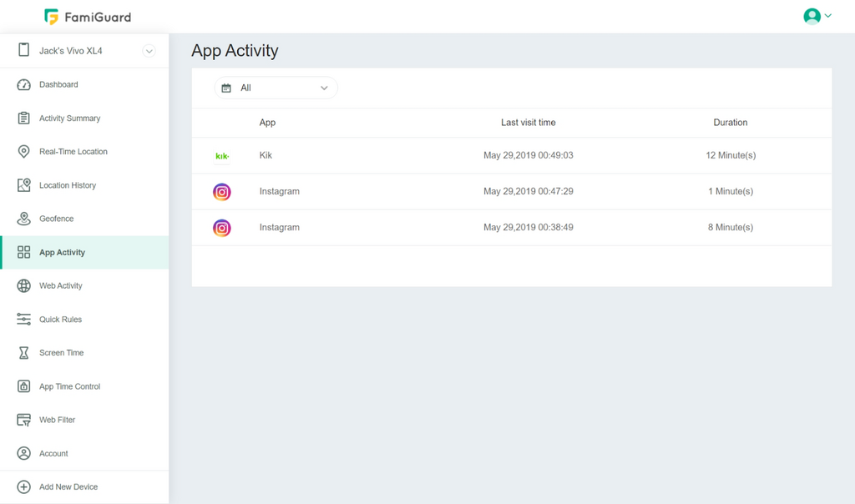Click the App column header
The image size is (855, 504).
coord(267,123)
